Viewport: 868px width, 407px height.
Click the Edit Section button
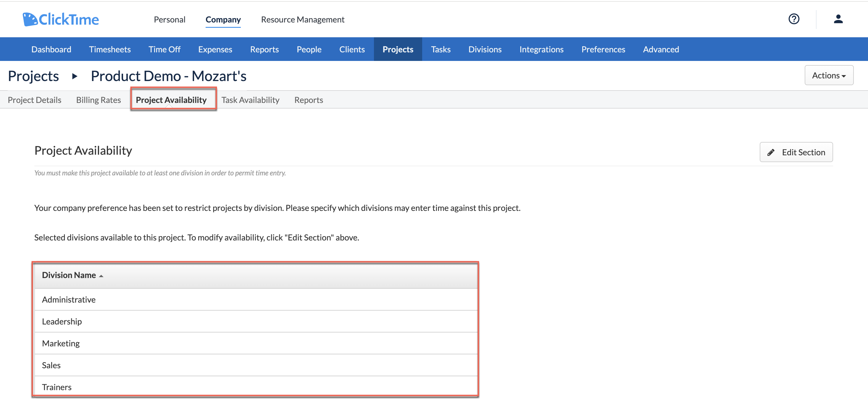click(x=796, y=152)
